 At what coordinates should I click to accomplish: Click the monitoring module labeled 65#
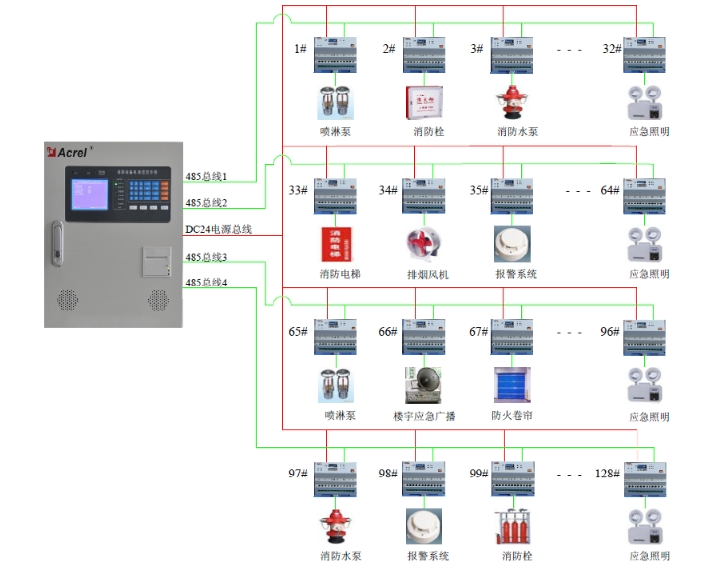[335, 337]
